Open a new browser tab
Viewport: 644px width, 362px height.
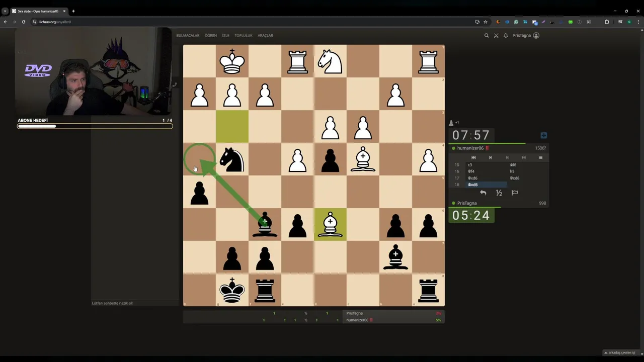click(73, 11)
